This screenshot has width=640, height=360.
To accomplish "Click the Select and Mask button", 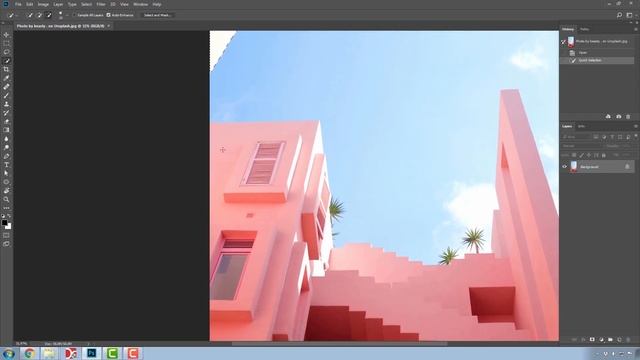I will [x=157, y=15].
